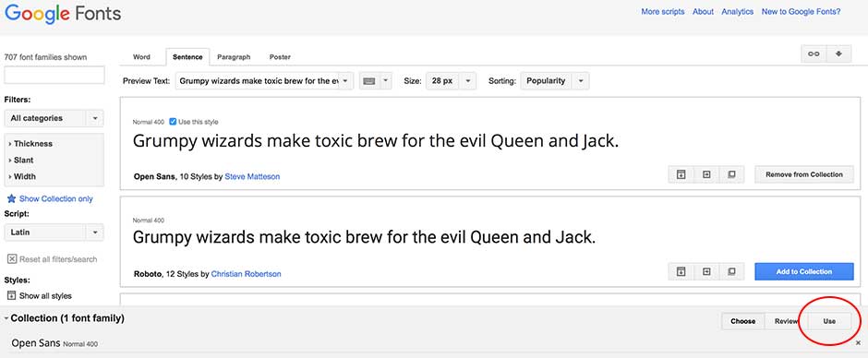Click the Open Sans font name
868x358 pixels.
click(x=155, y=176)
